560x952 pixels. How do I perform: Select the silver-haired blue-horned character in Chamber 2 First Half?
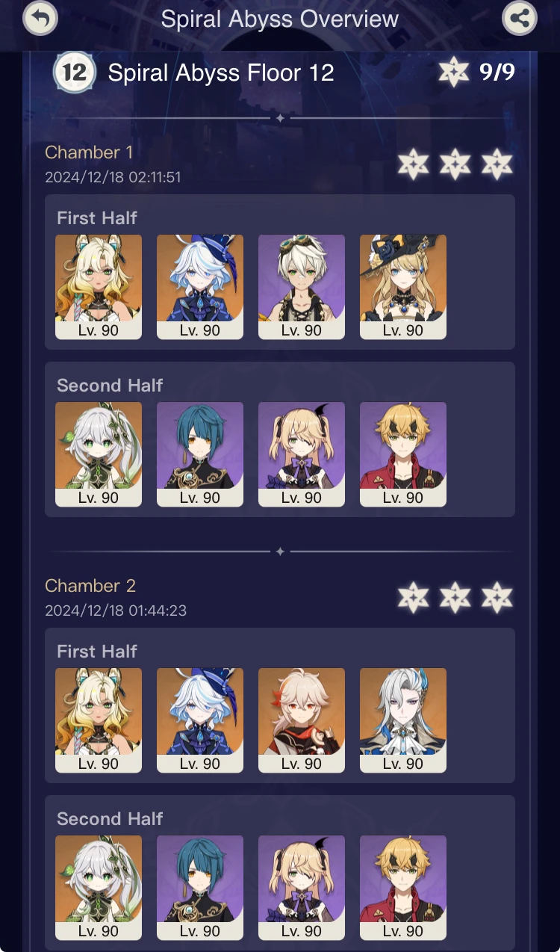pos(403,720)
